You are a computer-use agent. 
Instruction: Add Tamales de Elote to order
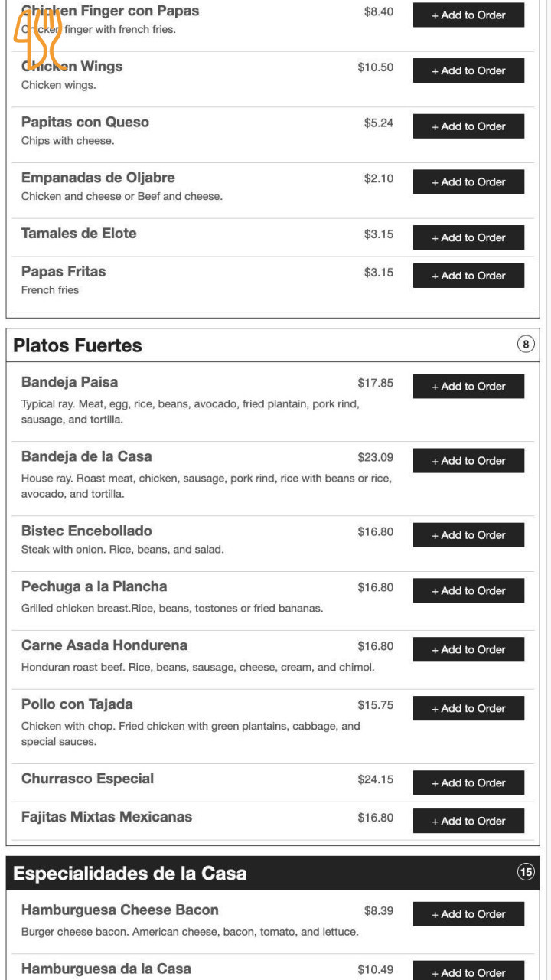(468, 237)
